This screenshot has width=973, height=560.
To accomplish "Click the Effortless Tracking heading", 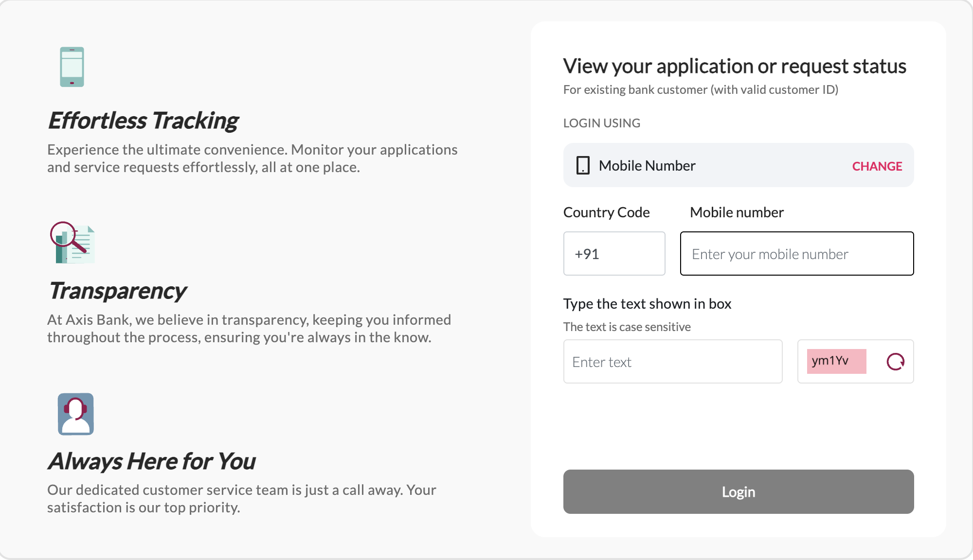I will (x=143, y=121).
